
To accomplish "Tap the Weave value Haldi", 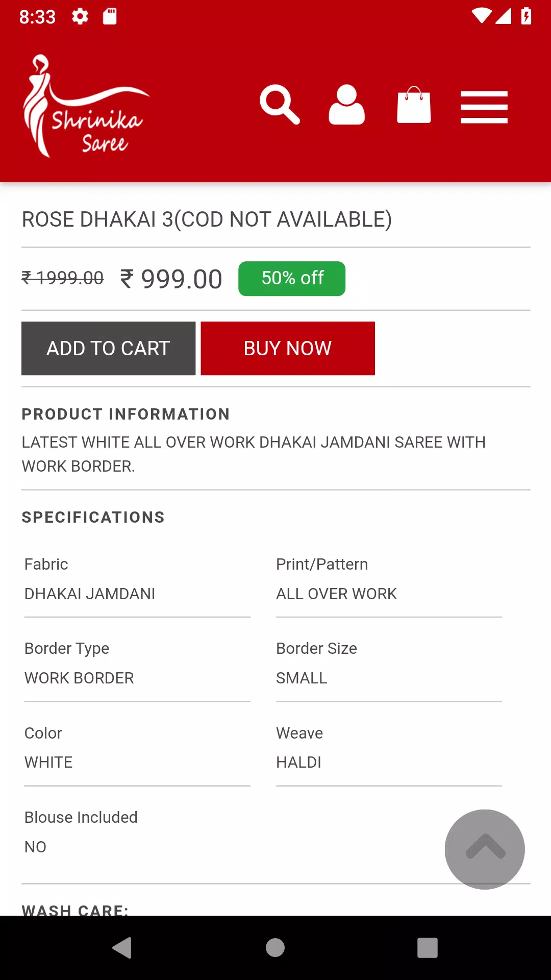I will pyautogui.click(x=298, y=762).
